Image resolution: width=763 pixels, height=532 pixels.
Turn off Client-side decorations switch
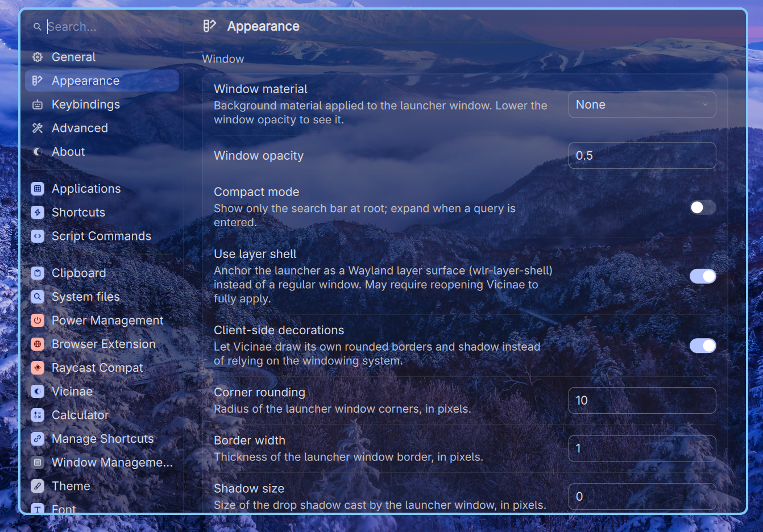pos(703,346)
